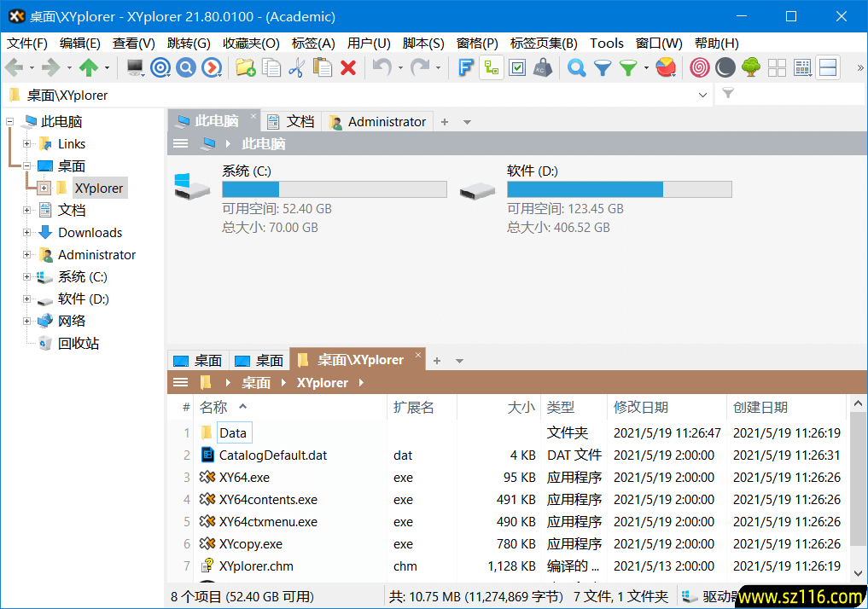This screenshot has height=609, width=868.
Task: Click the red Delete X toolbar icon
Action: tap(348, 68)
